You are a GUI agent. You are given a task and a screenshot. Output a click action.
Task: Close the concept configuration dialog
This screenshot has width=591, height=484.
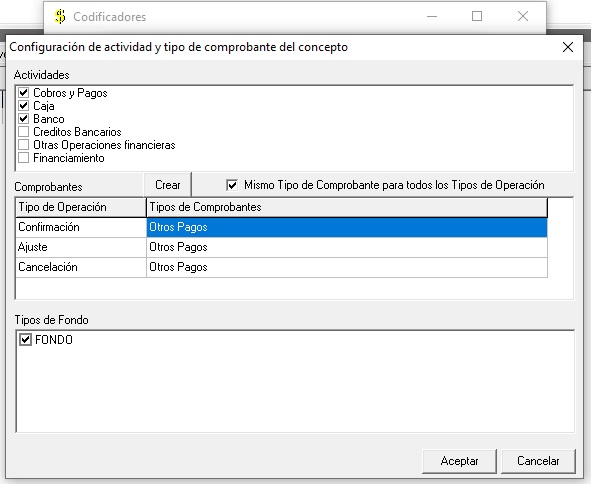click(x=568, y=47)
